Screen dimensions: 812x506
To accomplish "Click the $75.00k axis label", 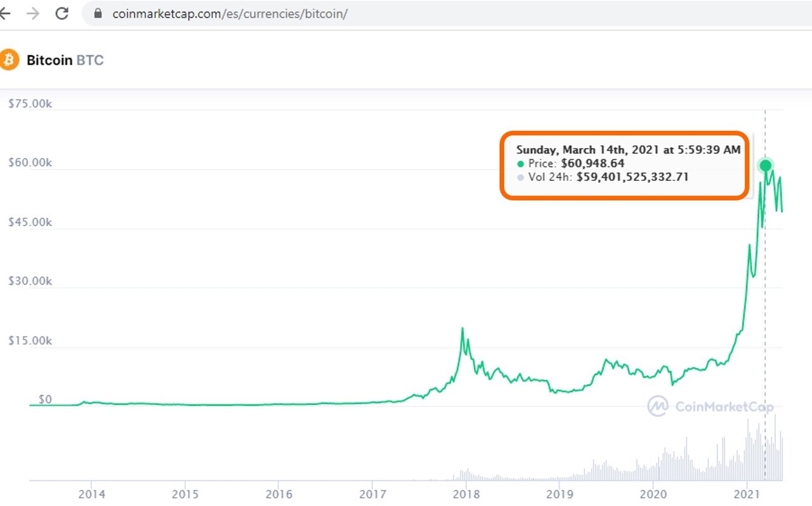I will click(x=30, y=103).
